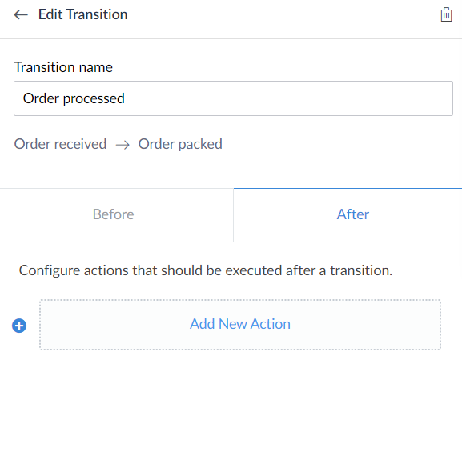Click the blue plus circle icon

click(x=19, y=326)
